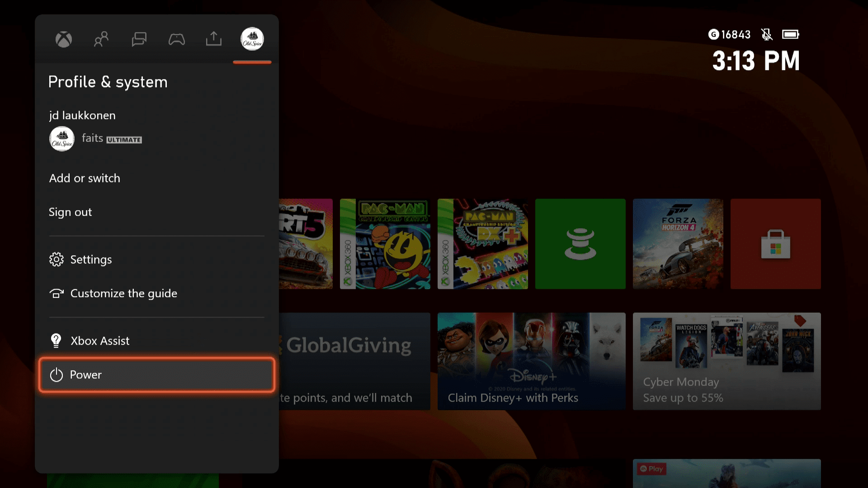Select the Messages panel icon

click(139, 39)
